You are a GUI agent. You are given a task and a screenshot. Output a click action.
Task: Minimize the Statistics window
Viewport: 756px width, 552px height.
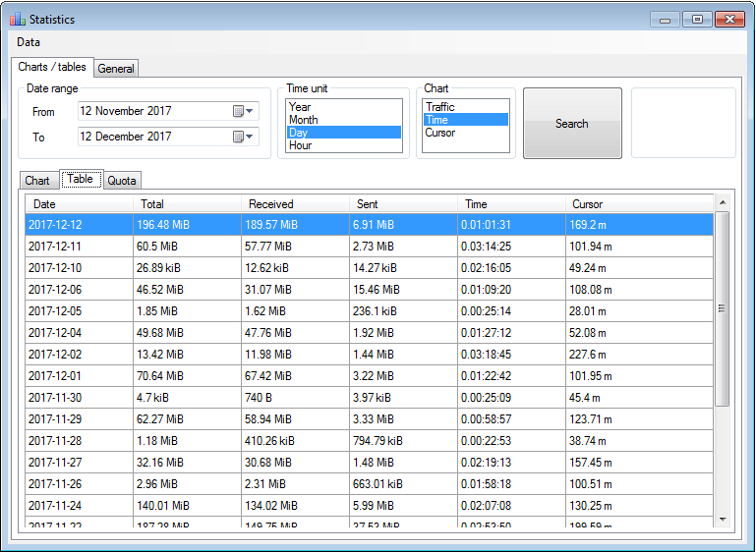tap(665, 20)
